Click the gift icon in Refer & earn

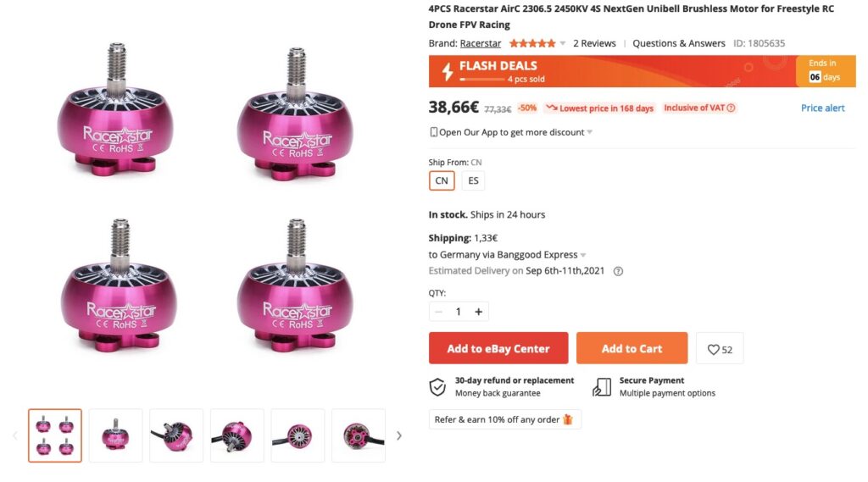click(x=568, y=419)
